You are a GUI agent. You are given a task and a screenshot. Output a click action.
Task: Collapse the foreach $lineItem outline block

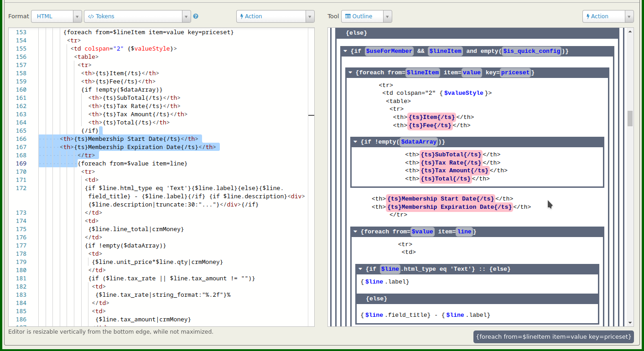pyautogui.click(x=350, y=72)
